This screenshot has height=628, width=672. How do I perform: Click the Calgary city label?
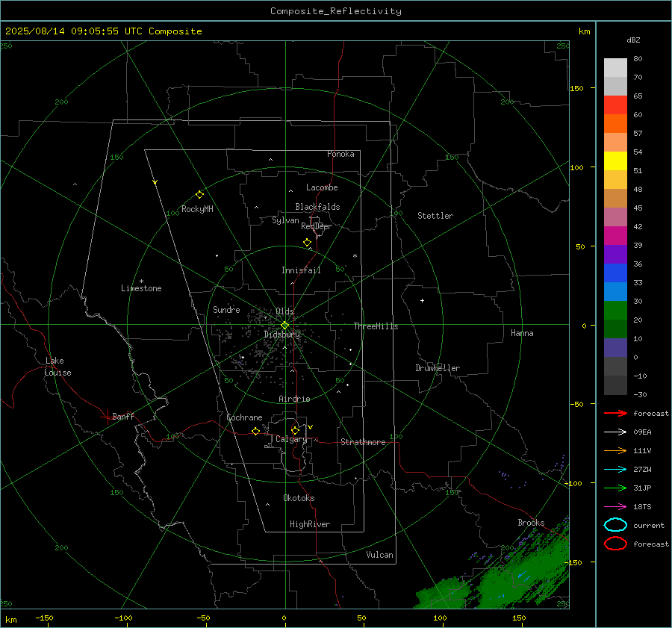point(291,439)
